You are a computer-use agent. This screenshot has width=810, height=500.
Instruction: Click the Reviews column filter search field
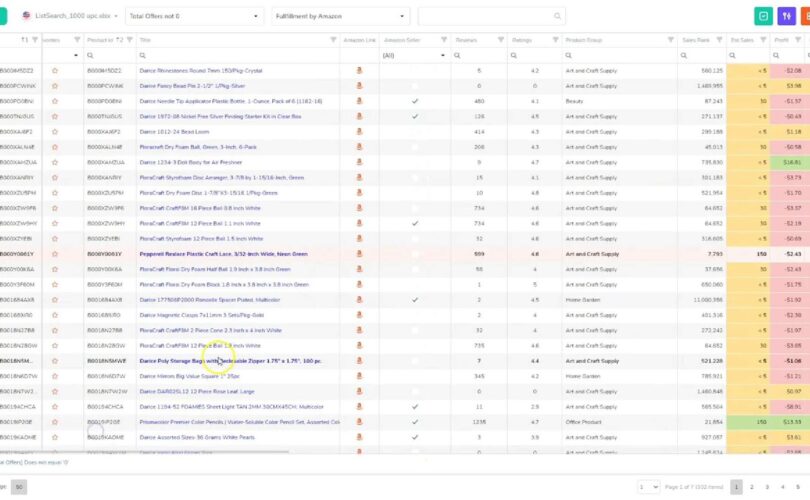coord(479,55)
